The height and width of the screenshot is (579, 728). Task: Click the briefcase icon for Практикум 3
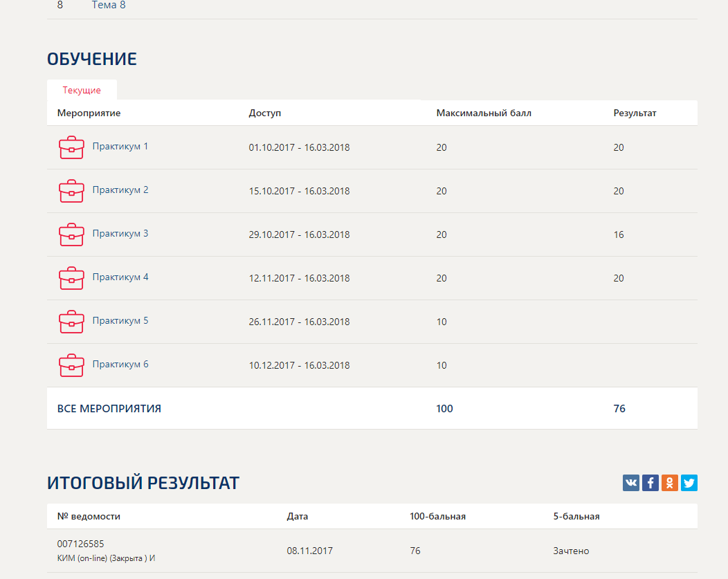pyautogui.click(x=71, y=235)
